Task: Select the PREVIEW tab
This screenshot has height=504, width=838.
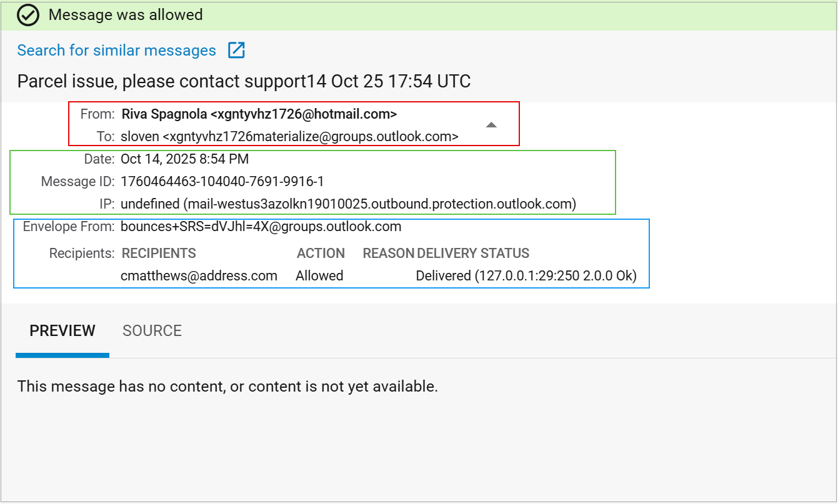Action: click(62, 330)
